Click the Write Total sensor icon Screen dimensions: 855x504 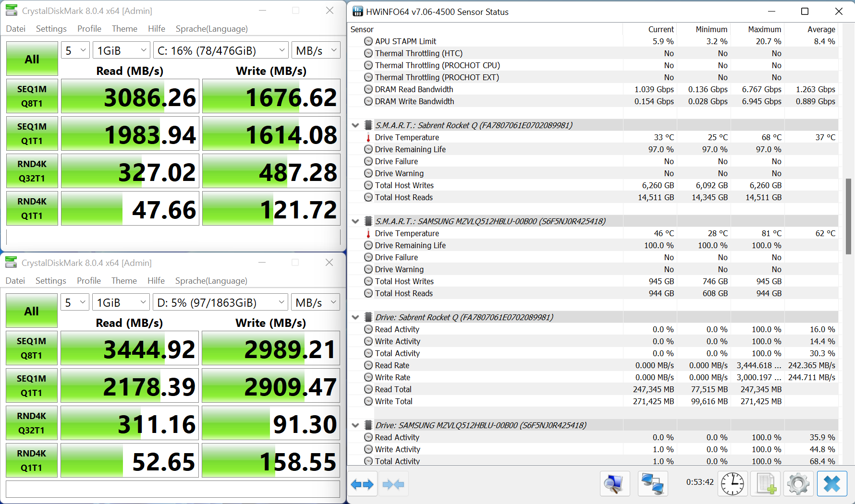point(368,401)
